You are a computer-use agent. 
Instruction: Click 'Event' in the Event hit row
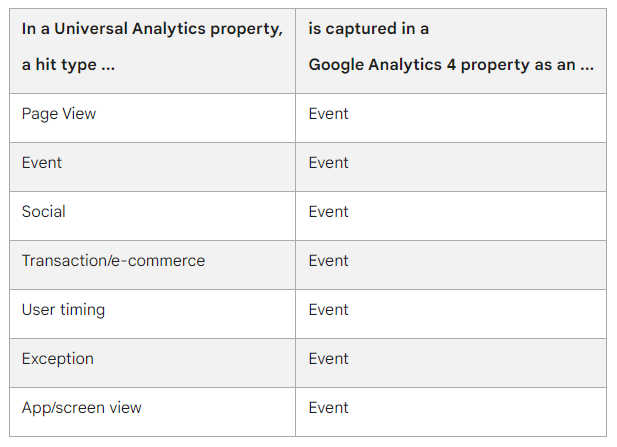coord(328,163)
